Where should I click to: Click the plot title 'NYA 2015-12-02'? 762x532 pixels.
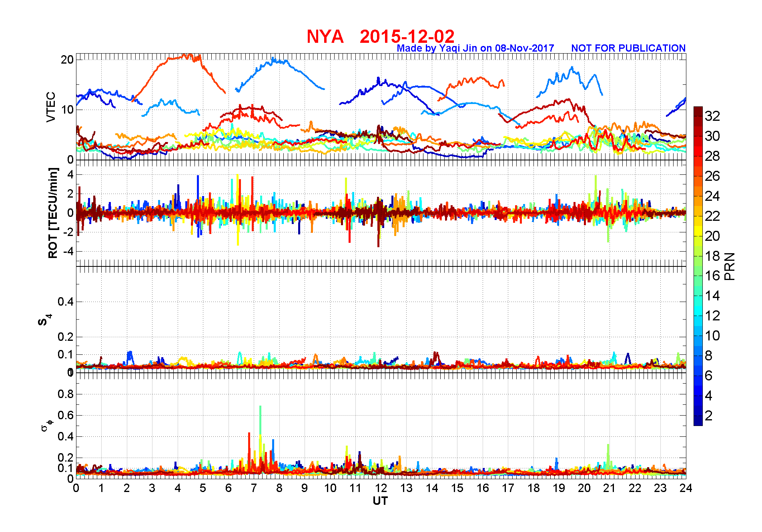tap(380, 36)
